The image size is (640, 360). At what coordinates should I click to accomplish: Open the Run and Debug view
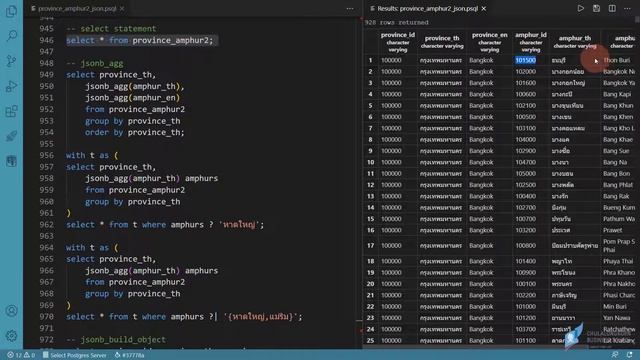tap(11, 86)
